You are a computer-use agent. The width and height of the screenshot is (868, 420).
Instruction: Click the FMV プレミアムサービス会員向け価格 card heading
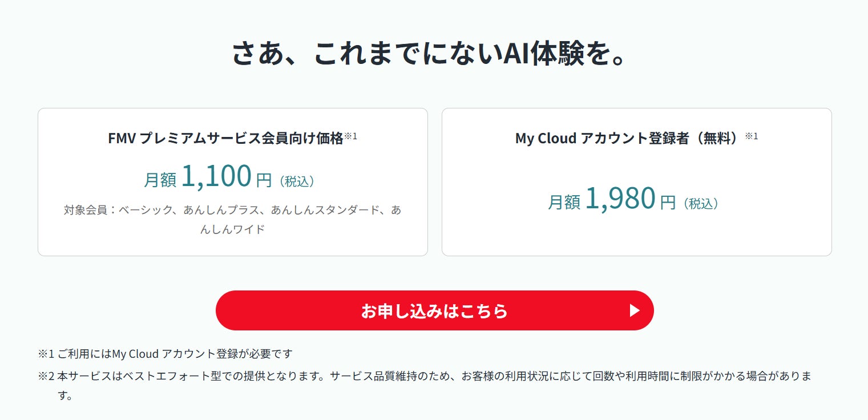click(225, 138)
